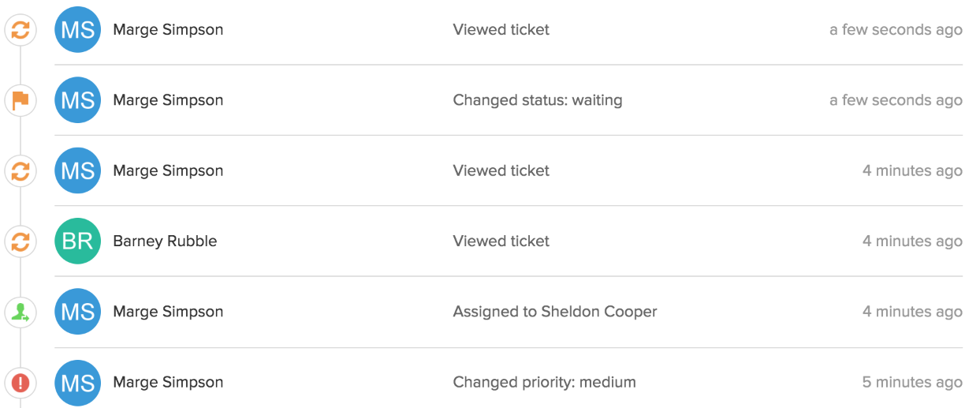980x408 pixels.
Task: Click the refresh icon next to Barney Rubble
Action: [20, 241]
